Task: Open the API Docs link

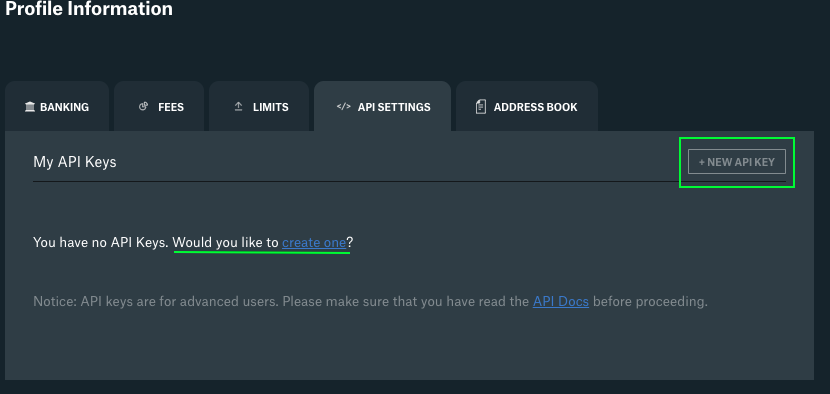Action: tap(561, 302)
